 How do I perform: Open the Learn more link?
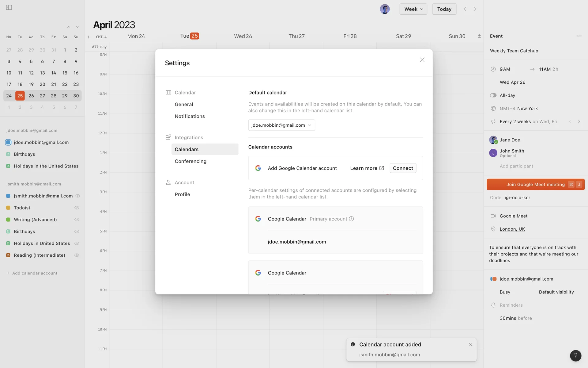point(367,168)
